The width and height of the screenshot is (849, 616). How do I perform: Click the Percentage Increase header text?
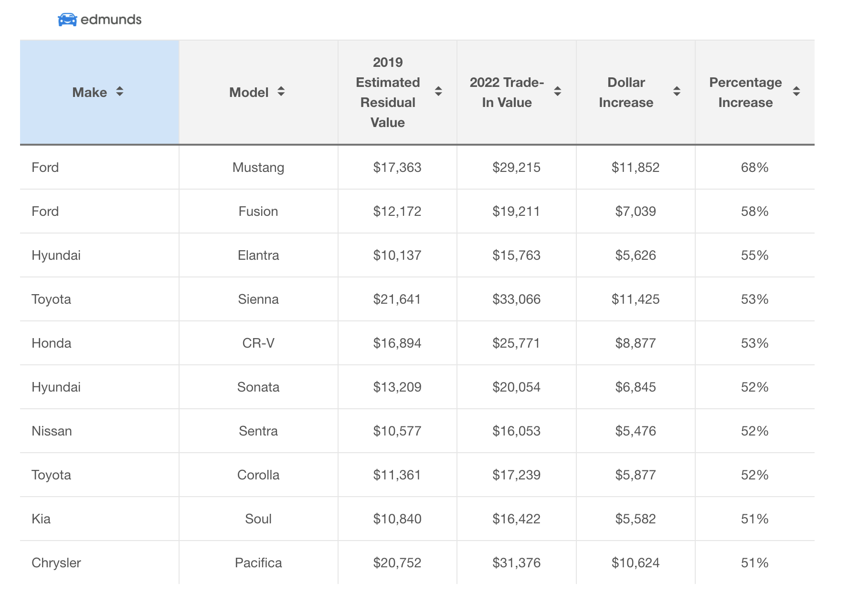coord(745,92)
